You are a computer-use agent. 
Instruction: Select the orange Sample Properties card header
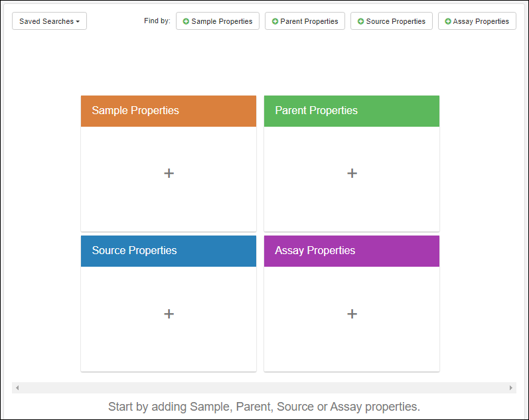pyautogui.click(x=169, y=111)
